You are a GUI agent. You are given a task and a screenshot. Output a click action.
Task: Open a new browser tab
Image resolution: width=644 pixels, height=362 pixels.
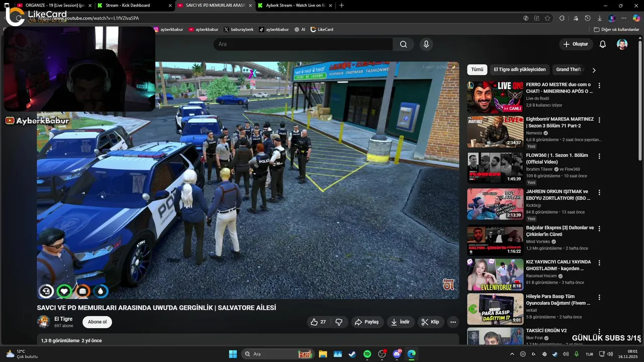pyautogui.click(x=342, y=6)
